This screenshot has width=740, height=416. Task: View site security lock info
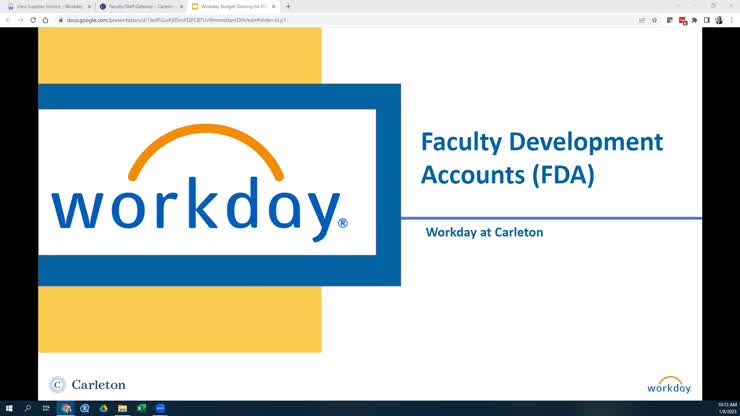click(60, 20)
